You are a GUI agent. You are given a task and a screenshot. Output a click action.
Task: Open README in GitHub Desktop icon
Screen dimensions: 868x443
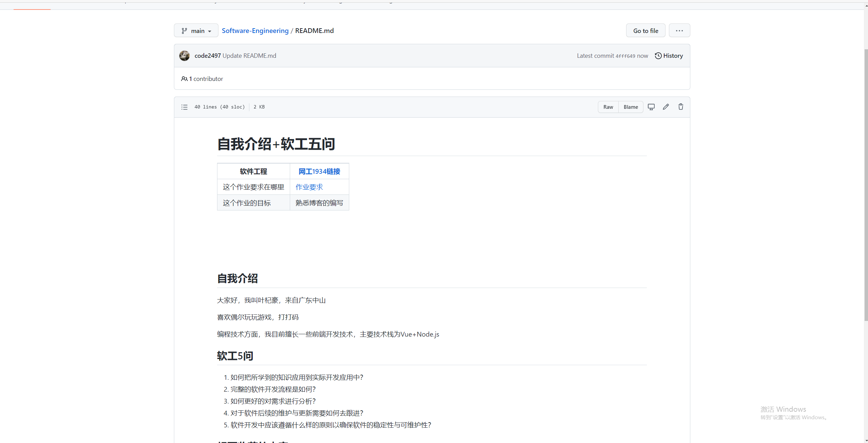(x=651, y=107)
